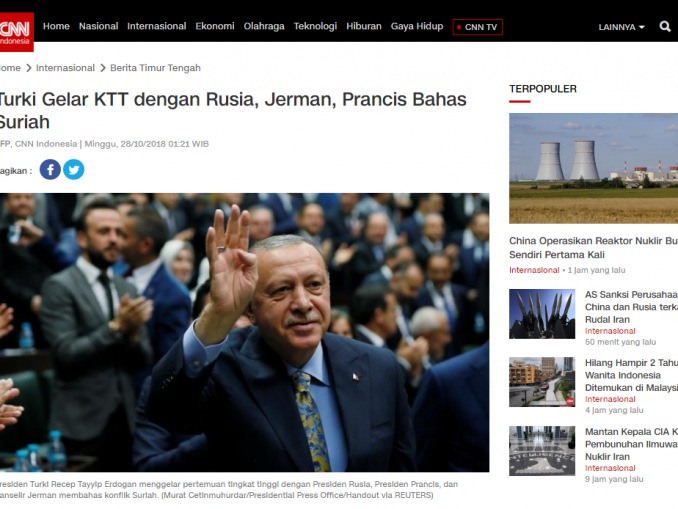Image resolution: width=678 pixels, height=509 pixels.
Task: Expand the LAINNYA dropdown menu
Action: (621, 27)
